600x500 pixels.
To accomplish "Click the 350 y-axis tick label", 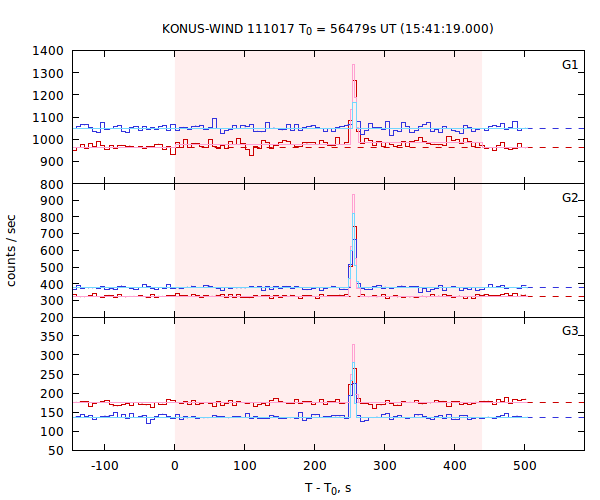I will pyautogui.click(x=52, y=336).
